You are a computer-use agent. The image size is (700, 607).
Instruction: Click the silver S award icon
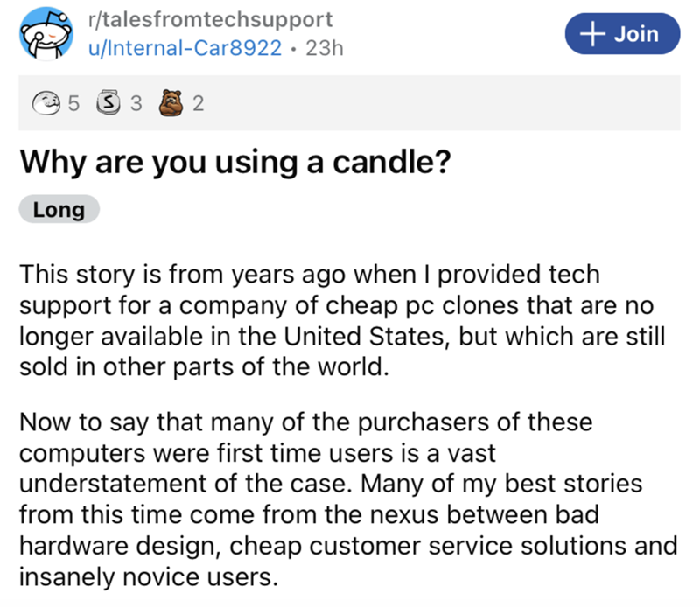[108, 105]
